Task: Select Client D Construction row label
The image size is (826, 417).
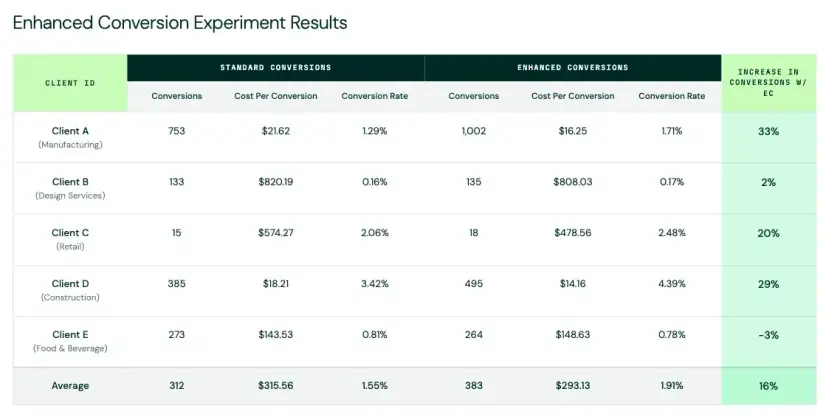Action: [70, 290]
